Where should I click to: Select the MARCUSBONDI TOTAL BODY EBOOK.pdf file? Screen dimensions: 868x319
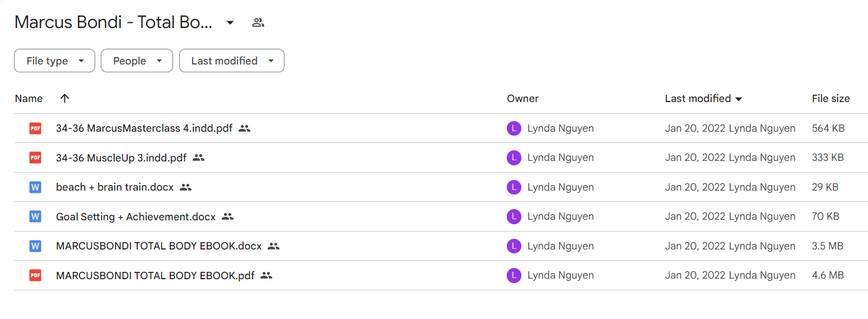click(x=441, y=275)
